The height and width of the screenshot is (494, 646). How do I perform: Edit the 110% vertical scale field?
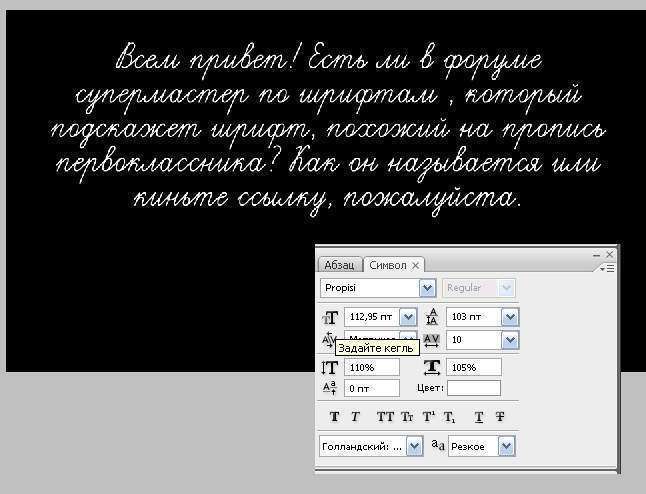point(372,367)
